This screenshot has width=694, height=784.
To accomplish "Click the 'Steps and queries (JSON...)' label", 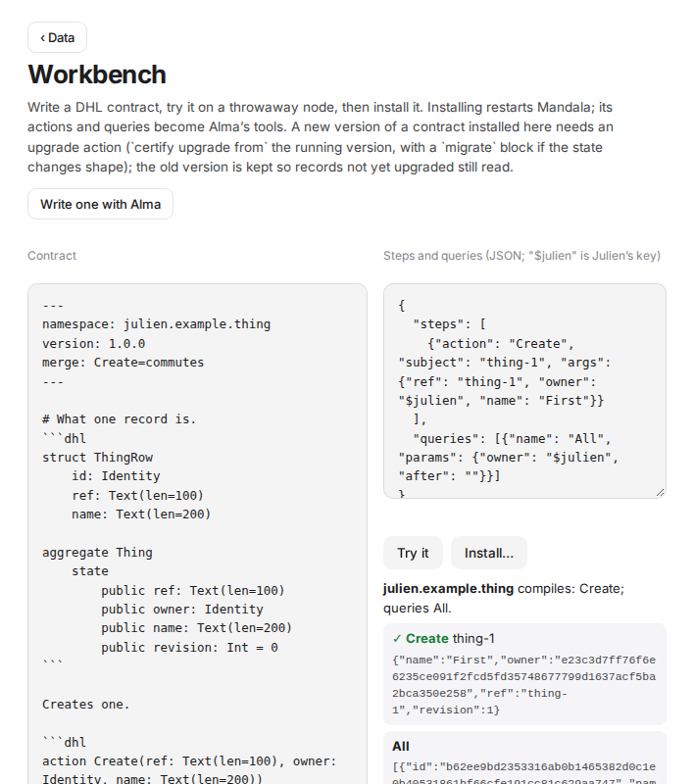I will tap(522, 256).
